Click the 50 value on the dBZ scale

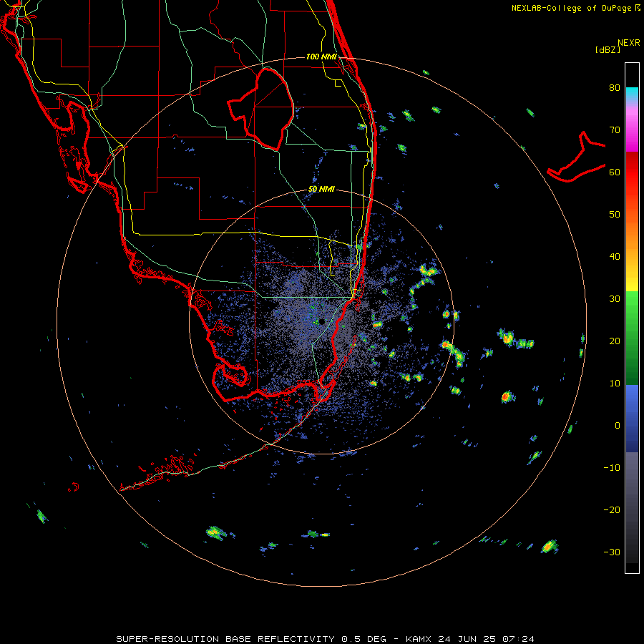[615, 215]
